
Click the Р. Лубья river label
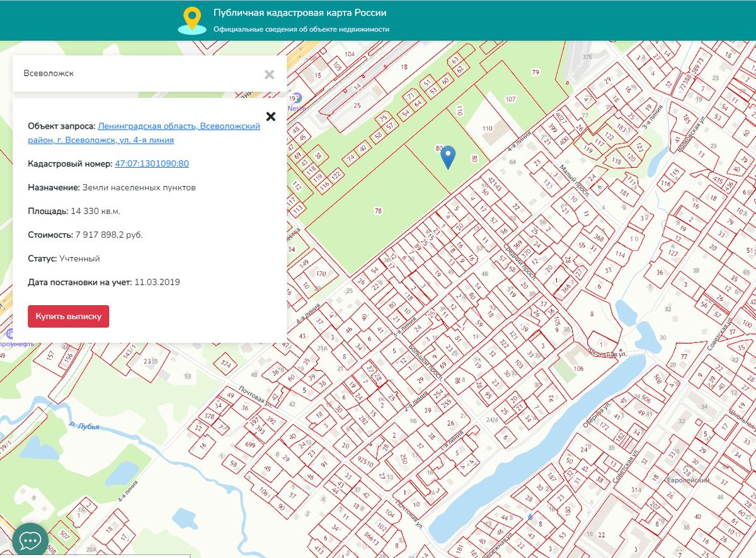84,427
